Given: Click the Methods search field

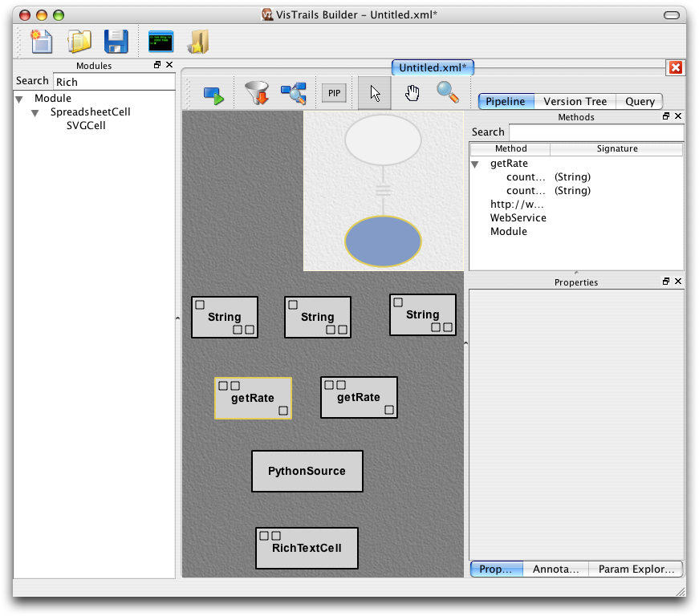Looking at the screenshot, I should point(596,132).
